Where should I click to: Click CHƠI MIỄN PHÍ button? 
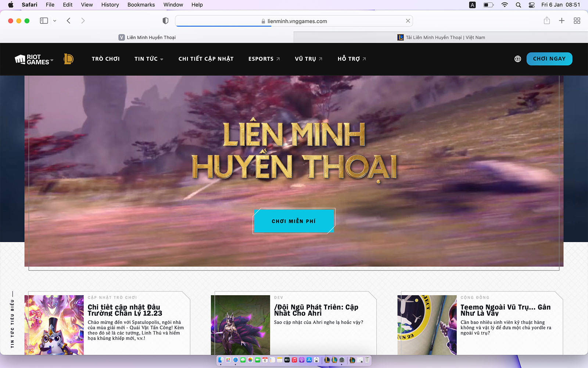[294, 221]
